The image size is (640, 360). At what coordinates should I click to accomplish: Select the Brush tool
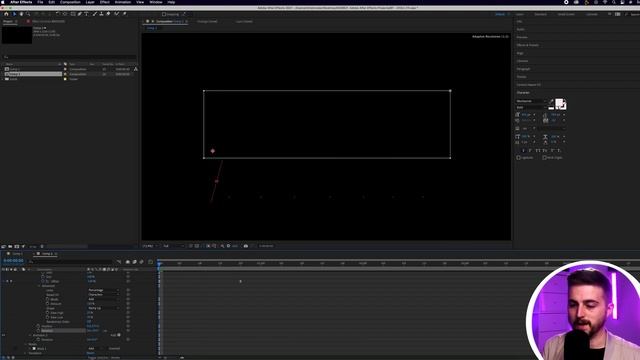[x=95, y=14]
